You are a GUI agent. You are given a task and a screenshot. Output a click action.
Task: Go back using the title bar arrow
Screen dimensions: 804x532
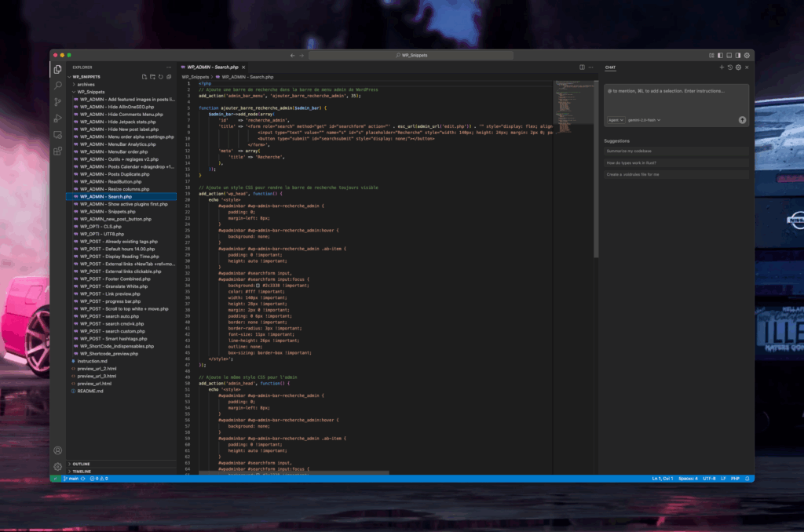pyautogui.click(x=292, y=56)
